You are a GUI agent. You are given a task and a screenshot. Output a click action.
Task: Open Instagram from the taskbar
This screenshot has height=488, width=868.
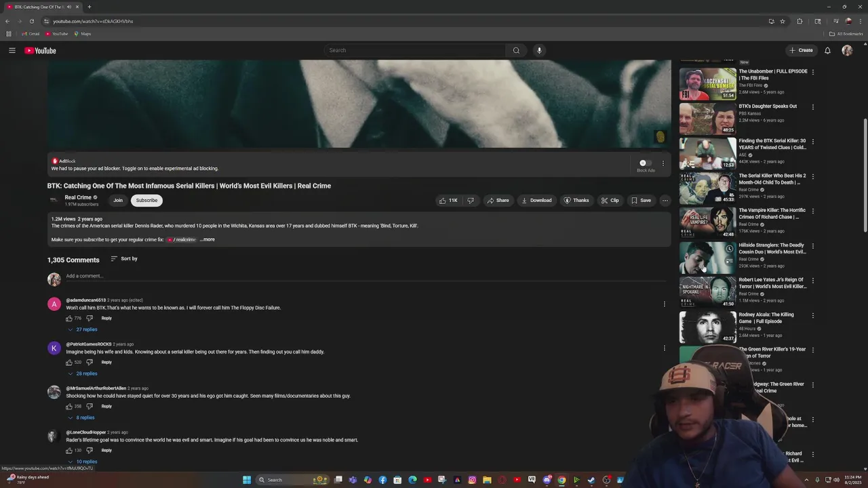click(x=472, y=480)
